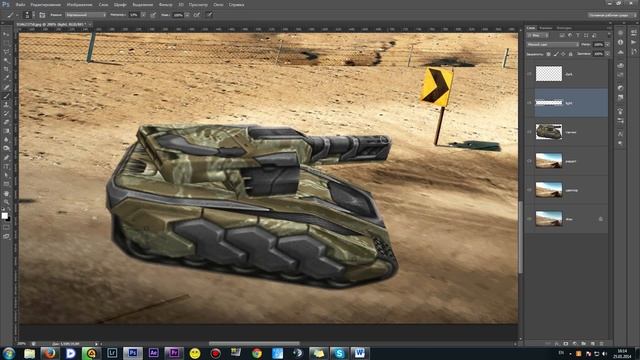The height and width of the screenshot is (360, 640).
Task: Open the Info panel icon
Action: point(620,42)
